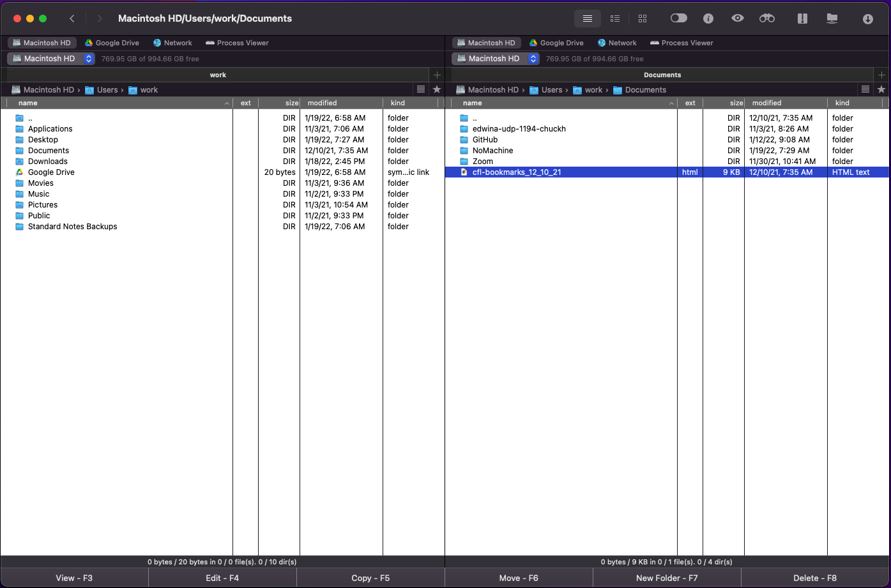Click the archive compress icon
This screenshot has height=588, width=891.
click(803, 19)
